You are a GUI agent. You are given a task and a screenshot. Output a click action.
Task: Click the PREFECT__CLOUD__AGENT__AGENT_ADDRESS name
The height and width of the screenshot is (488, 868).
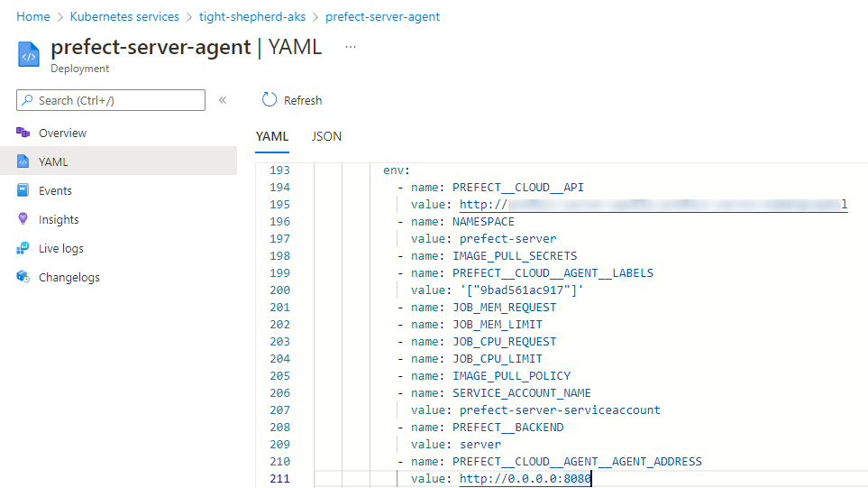577,462
